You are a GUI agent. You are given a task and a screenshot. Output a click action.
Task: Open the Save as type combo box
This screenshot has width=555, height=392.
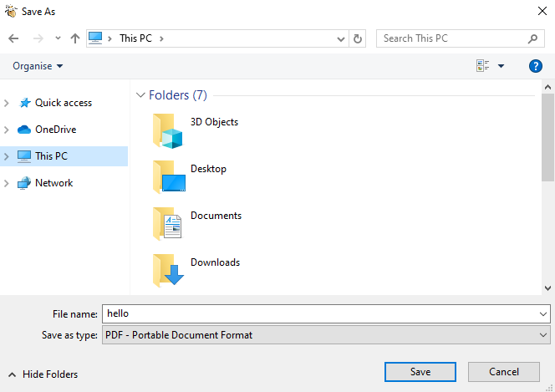point(326,334)
